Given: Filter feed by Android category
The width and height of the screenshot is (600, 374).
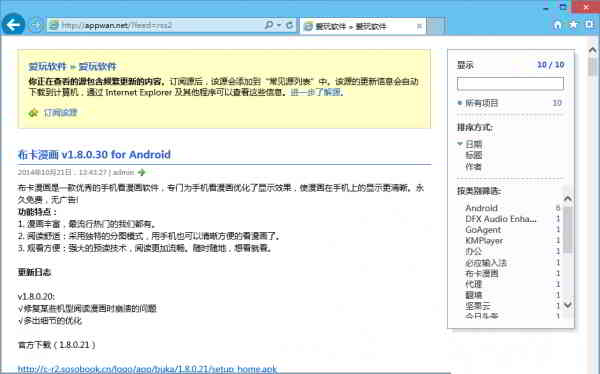Looking at the screenshot, I should click(x=481, y=208).
